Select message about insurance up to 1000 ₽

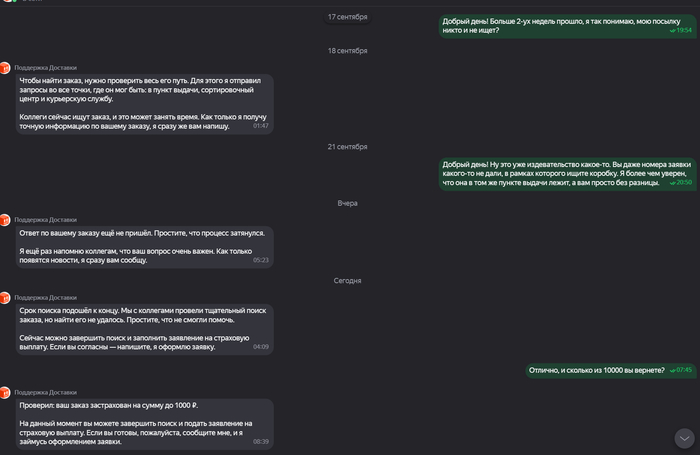(x=145, y=424)
